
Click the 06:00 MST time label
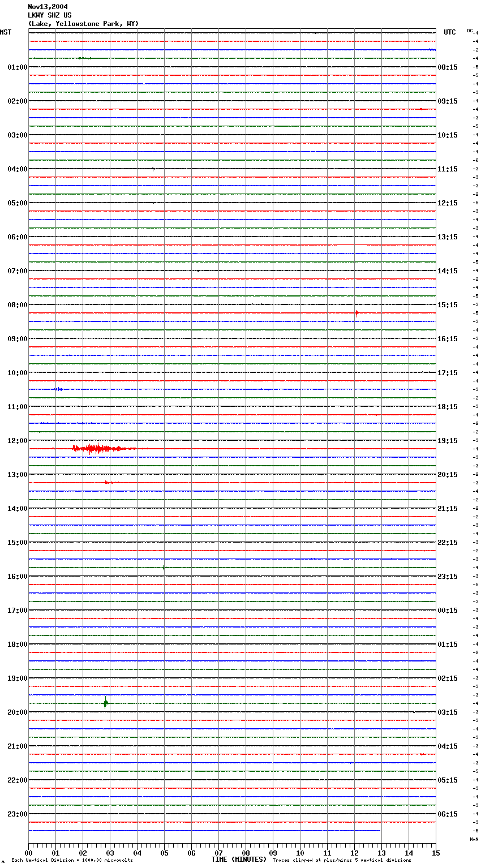tap(17, 237)
